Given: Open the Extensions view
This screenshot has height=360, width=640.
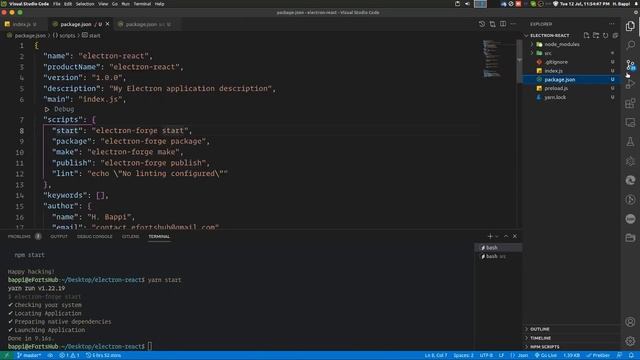Looking at the screenshot, I should click(630, 103).
